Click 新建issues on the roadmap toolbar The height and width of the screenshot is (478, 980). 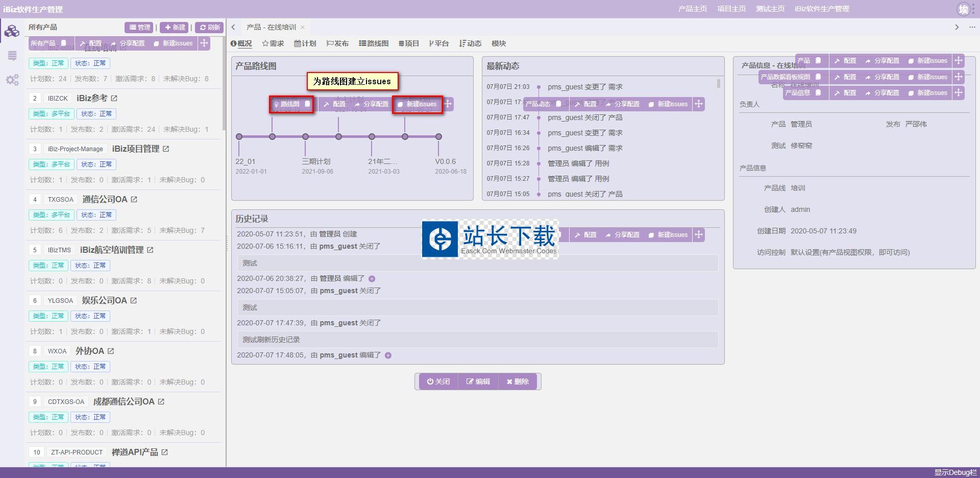(x=418, y=104)
